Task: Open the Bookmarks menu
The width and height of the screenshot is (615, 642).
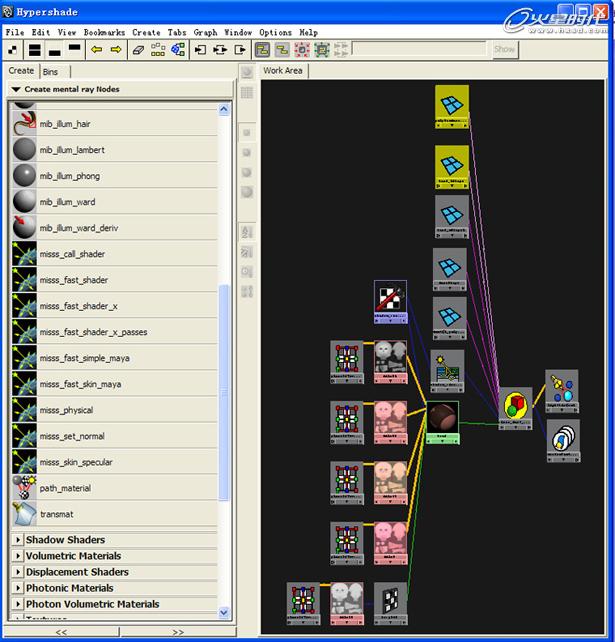Action: [104, 32]
